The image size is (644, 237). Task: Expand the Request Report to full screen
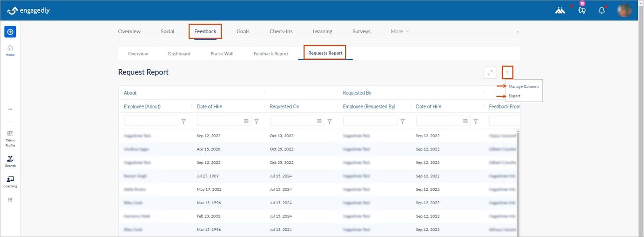pyautogui.click(x=490, y=73)
